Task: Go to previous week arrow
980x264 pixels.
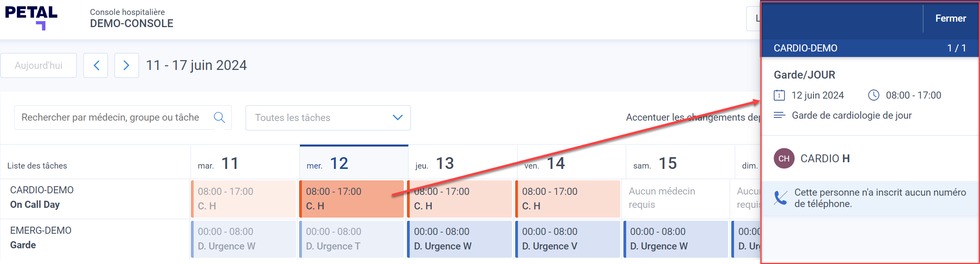Action: 96,65
